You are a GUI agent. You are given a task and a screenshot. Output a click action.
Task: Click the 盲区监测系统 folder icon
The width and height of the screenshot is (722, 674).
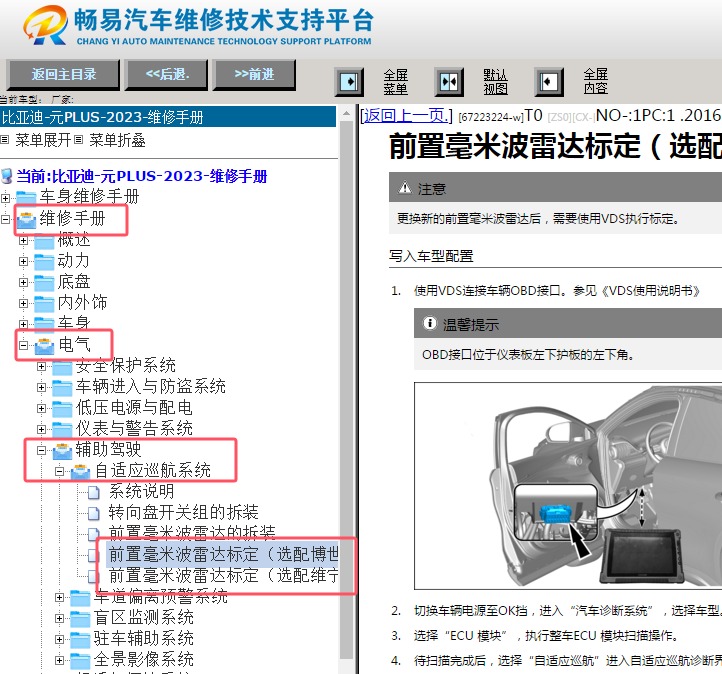coord(80,618)
